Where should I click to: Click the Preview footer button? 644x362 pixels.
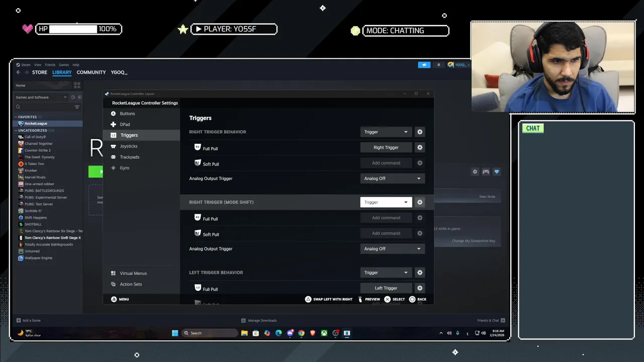[x=369, y=299]
